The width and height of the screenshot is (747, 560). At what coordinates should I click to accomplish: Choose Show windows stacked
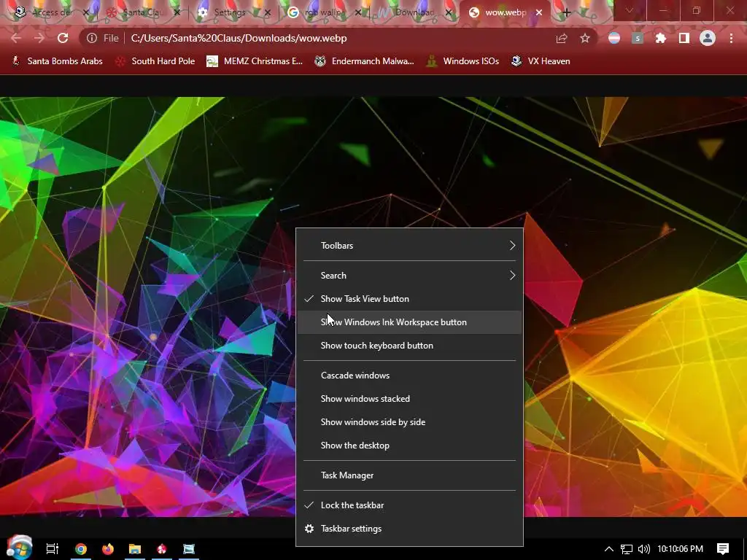[410, 399]
